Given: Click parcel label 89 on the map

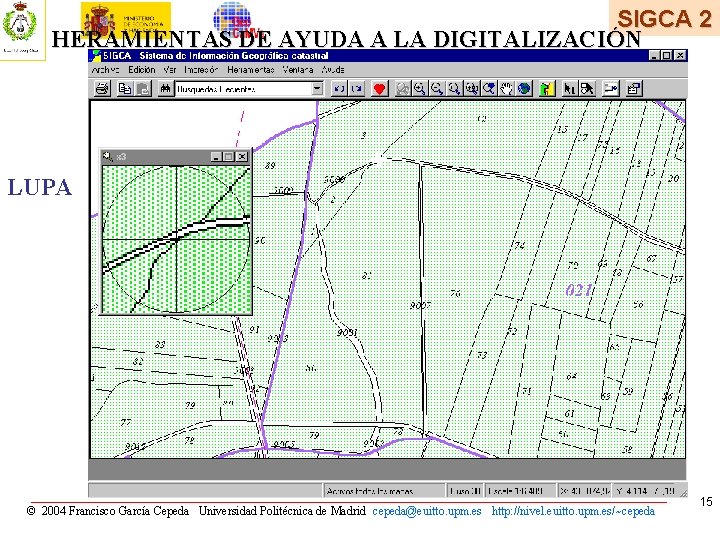Looking at the screenshot, I should click(x=270, y=165).
